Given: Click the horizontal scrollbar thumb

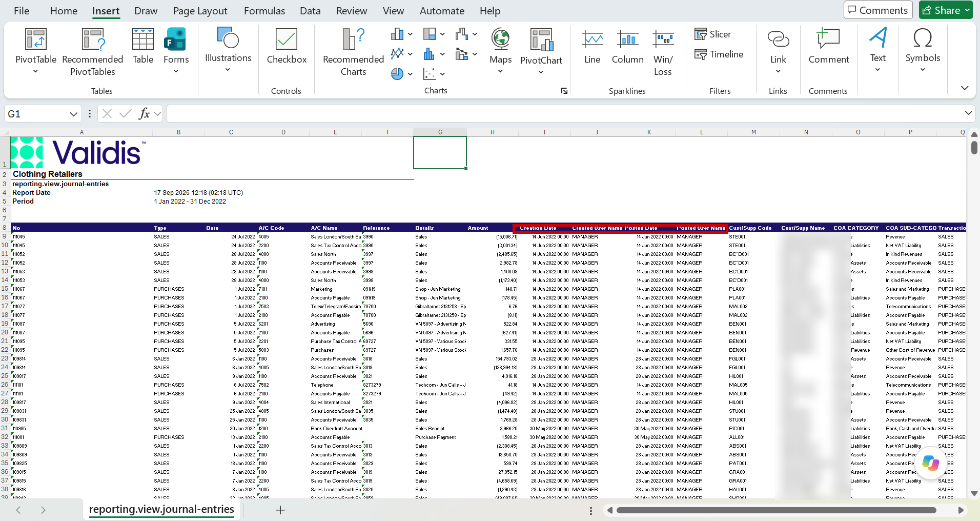Looking at the screenshot, I should [777, 510].
